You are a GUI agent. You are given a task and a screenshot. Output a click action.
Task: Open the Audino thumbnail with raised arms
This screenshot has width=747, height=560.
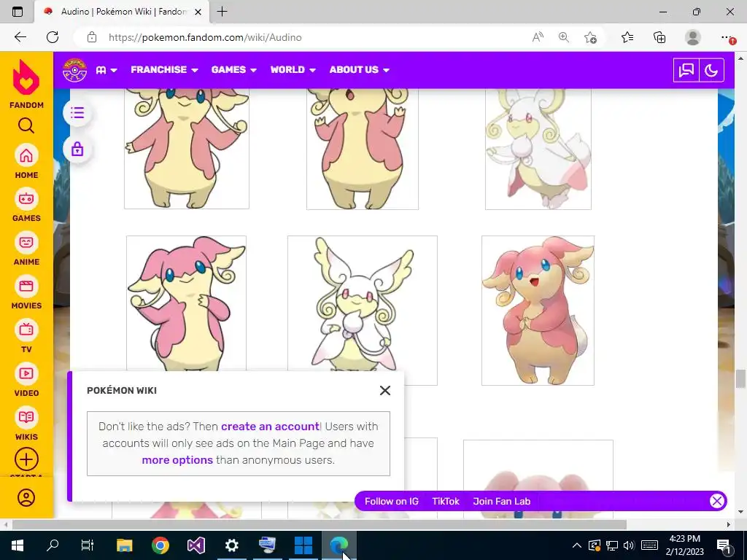coord(363,149)
